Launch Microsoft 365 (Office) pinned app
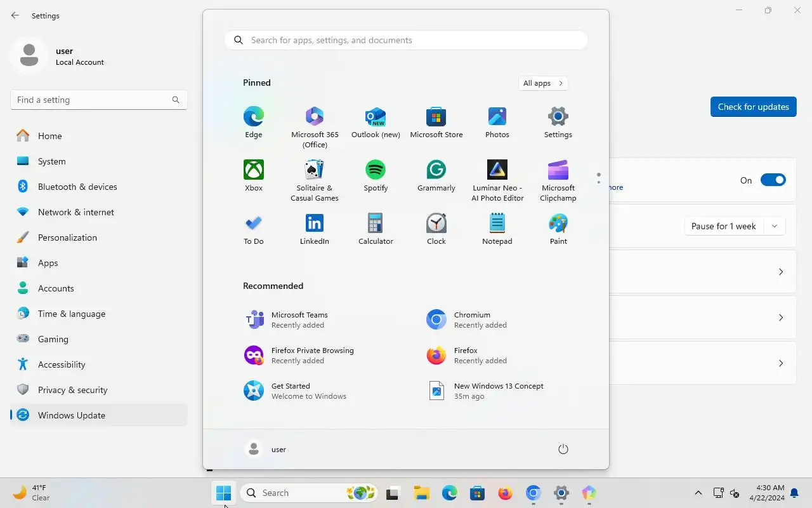812x508 pixels. (x=315, y=128)
